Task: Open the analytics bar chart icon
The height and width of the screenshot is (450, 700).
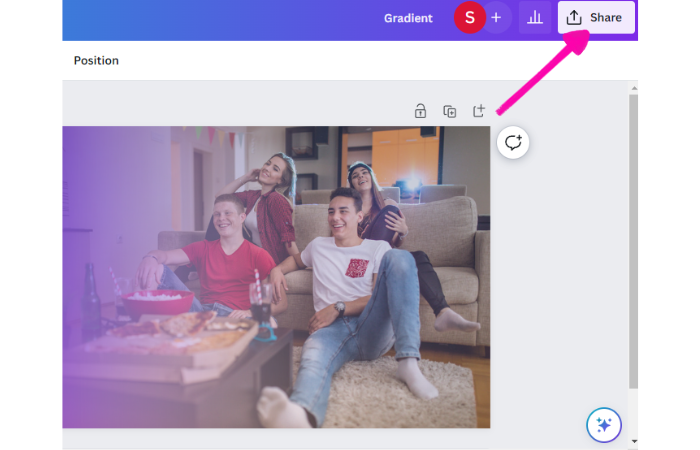Action: pyautogui.click(x=534, y=17)
